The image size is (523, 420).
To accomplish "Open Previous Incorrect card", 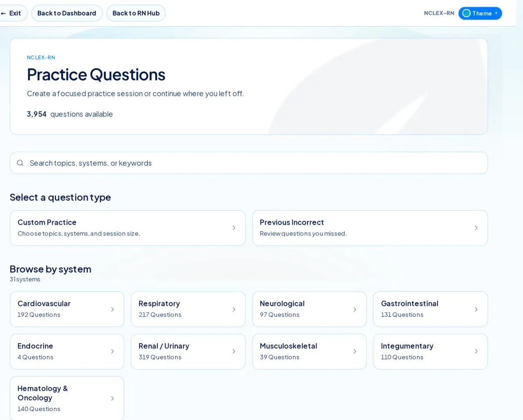I will click(x=370, y=228).
